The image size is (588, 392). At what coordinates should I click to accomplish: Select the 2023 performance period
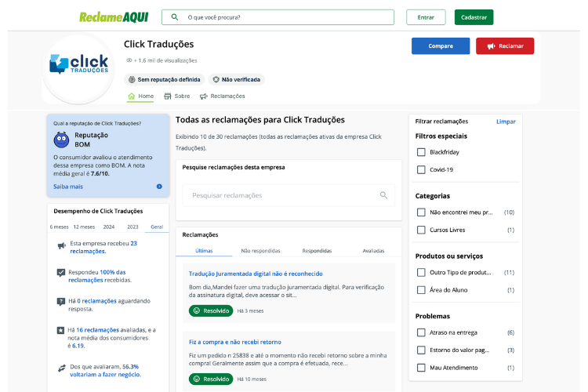[x=132, y=227]
